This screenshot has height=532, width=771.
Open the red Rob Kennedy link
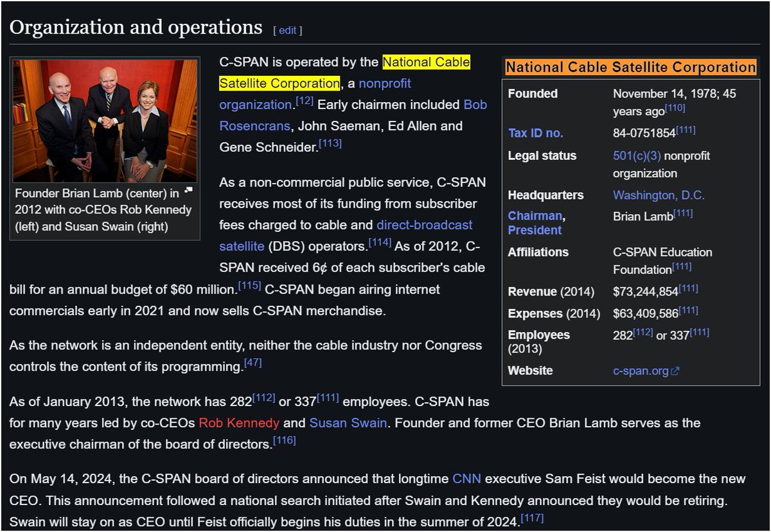tap(239, 423)
